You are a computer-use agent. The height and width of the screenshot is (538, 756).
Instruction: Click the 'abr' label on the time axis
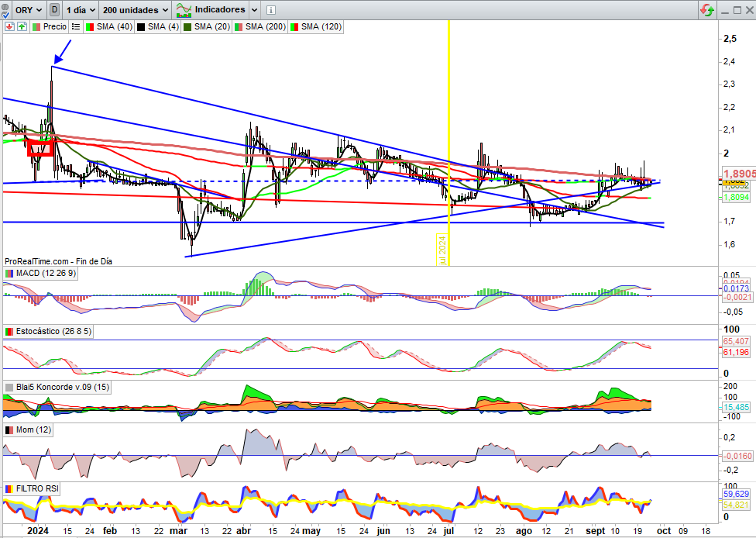tap(244, 531)
